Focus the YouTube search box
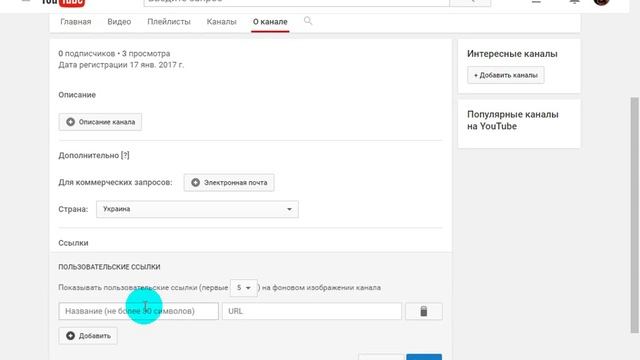The height and width of the screenshot is (360, 640). point(296,2)
